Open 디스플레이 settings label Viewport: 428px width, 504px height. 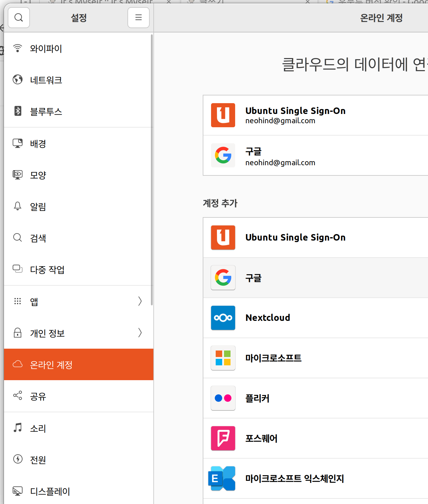click(x=50, y=491)
